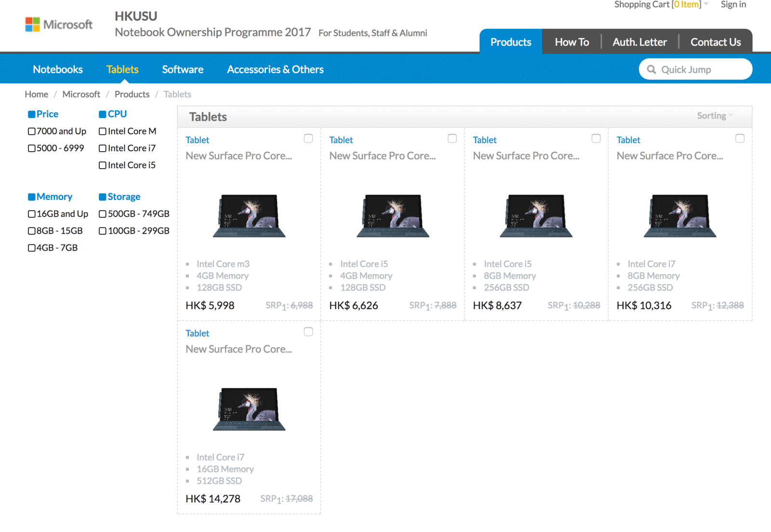Screen dimensions: 771x532
Task: Click the blue Price filter square icon
Action: pos(32,114)
